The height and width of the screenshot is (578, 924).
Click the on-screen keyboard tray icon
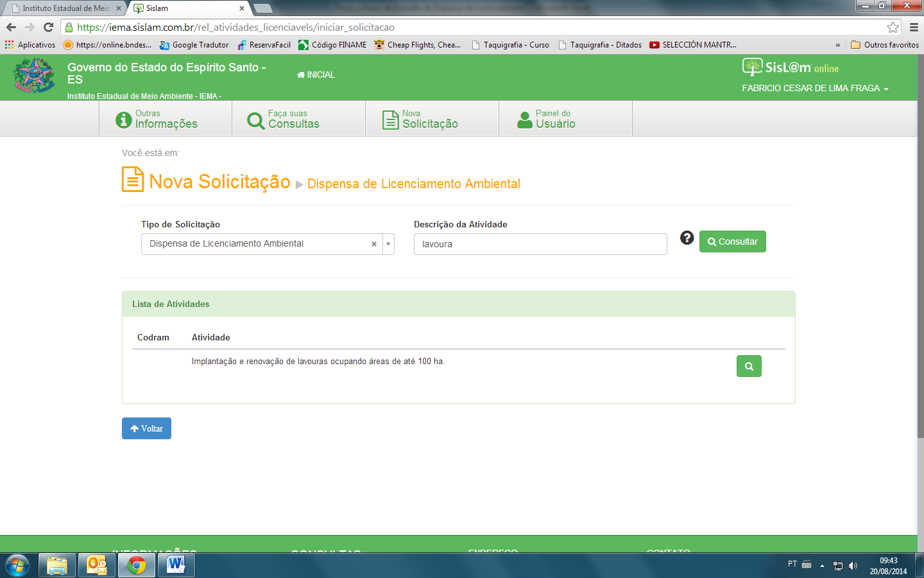pos(807,565)
